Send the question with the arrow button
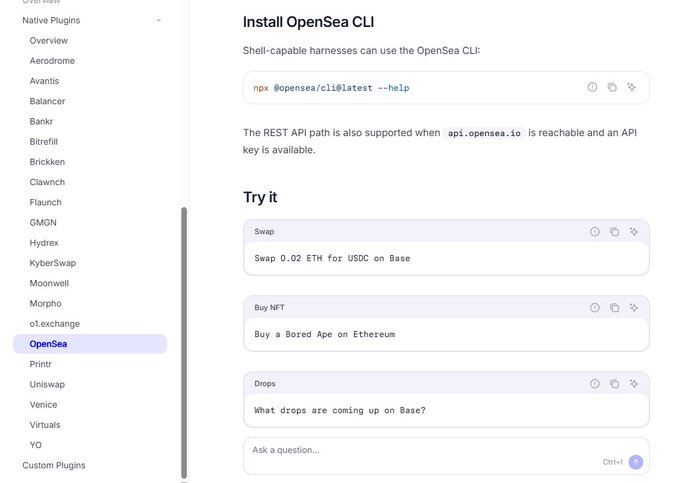This screenshot has height=483, width=680. (x=636, y=462)
